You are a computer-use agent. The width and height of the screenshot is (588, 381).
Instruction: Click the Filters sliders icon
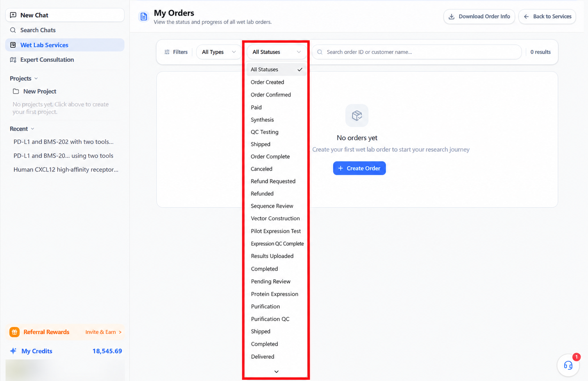(167, 52)
